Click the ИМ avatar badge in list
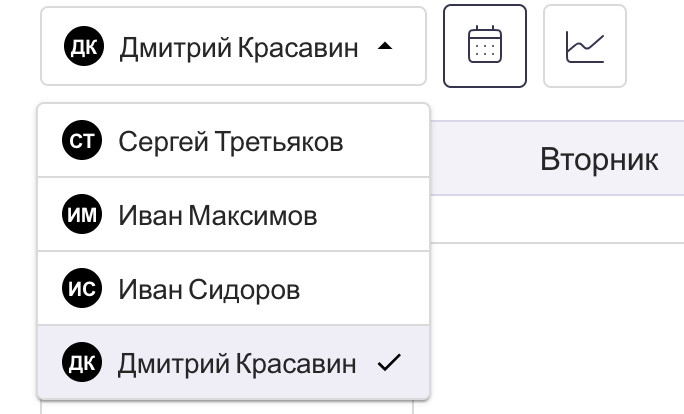Viewport: 684px width, 414px height. click(82, 215)
